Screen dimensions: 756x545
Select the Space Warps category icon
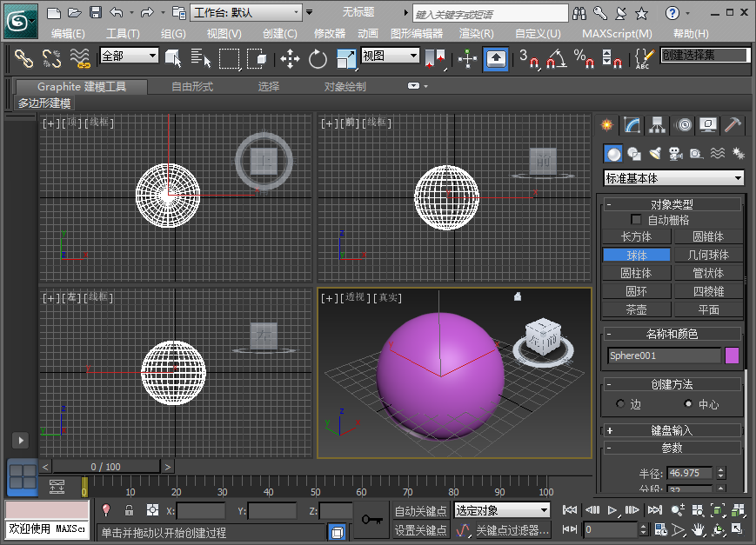click(718, 154)
